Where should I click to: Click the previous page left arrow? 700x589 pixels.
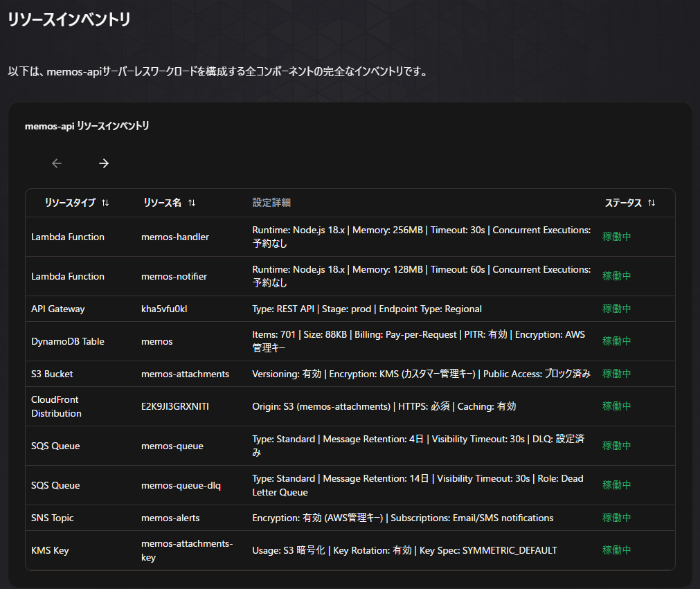pyautogui.click(x=57, y=163)
